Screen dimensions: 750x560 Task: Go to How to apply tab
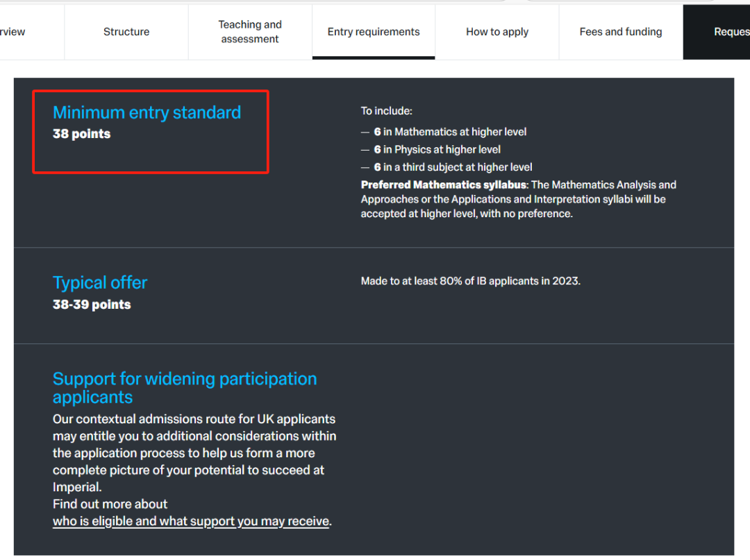click(x=497, y=32)
